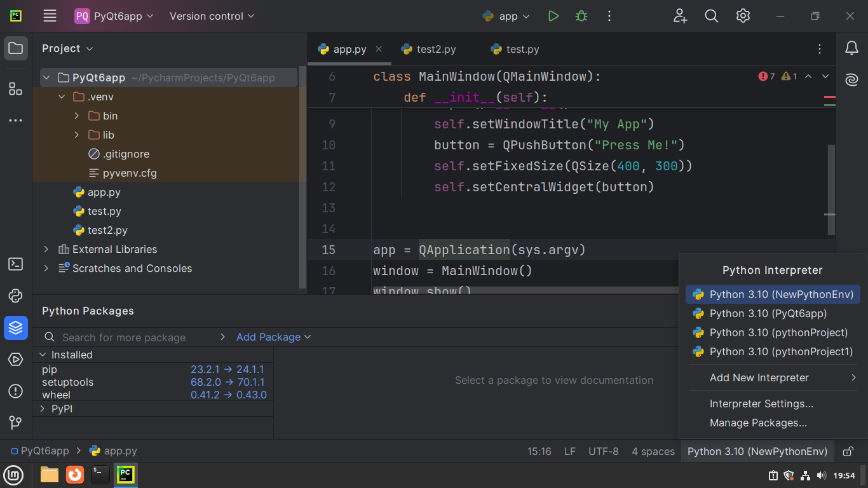
Task: Select the wheel package row
Action: 153,395
